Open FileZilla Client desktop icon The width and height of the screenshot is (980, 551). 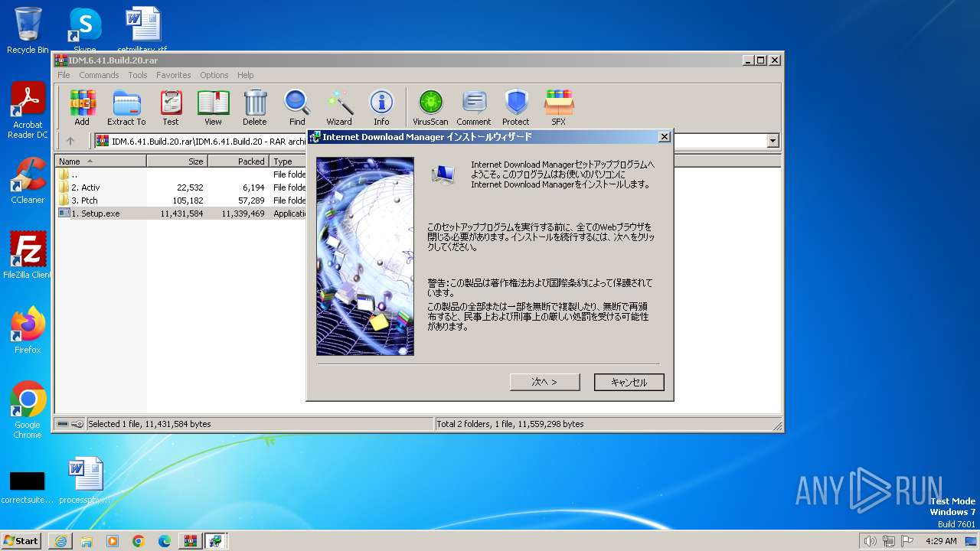tap(28, 256)
